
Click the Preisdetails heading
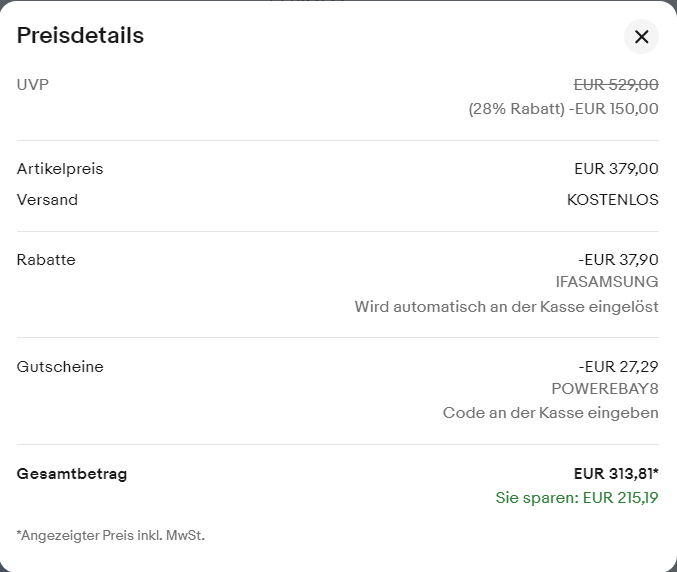pos(80,36)
